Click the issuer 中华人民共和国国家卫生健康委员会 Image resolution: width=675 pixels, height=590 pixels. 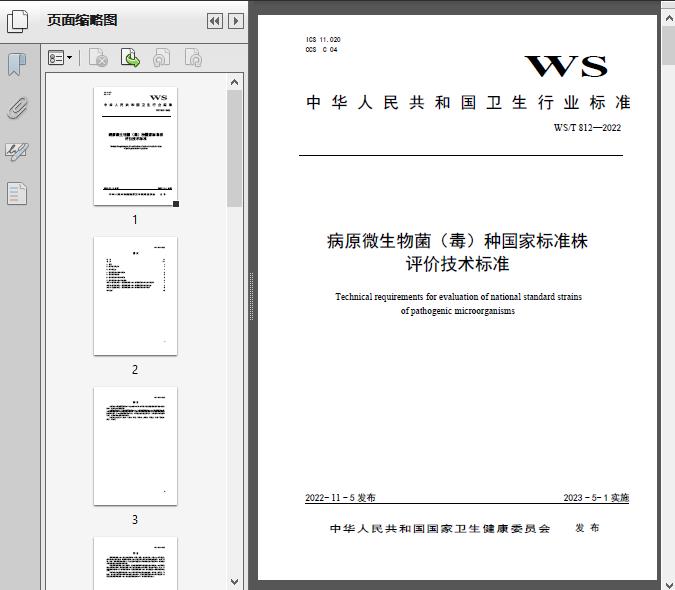[x=440, y=528]
